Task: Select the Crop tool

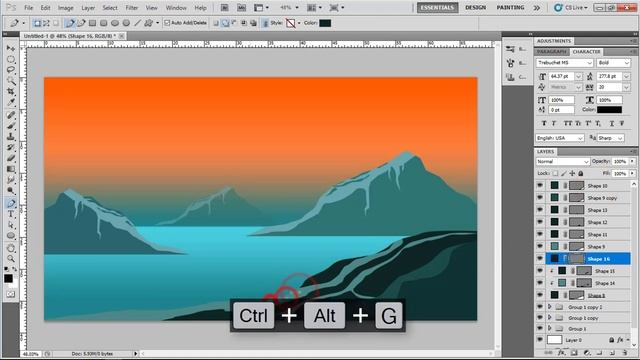Action: 11,92
